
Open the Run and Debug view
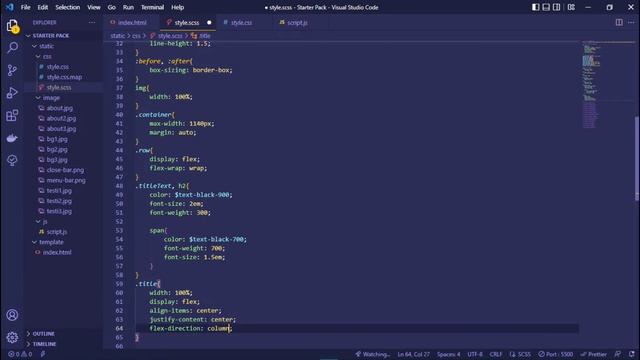[12, 93]
